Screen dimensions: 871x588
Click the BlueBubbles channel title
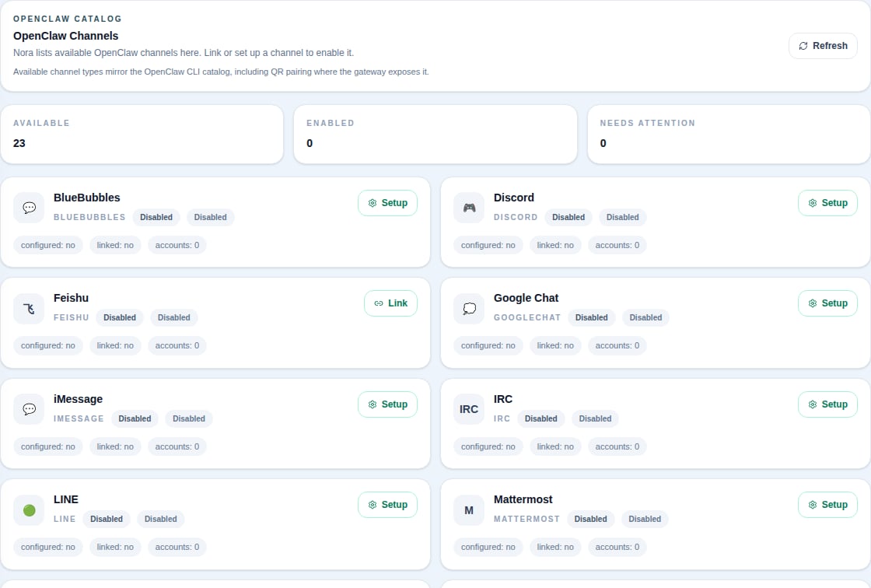pos(86,198)
